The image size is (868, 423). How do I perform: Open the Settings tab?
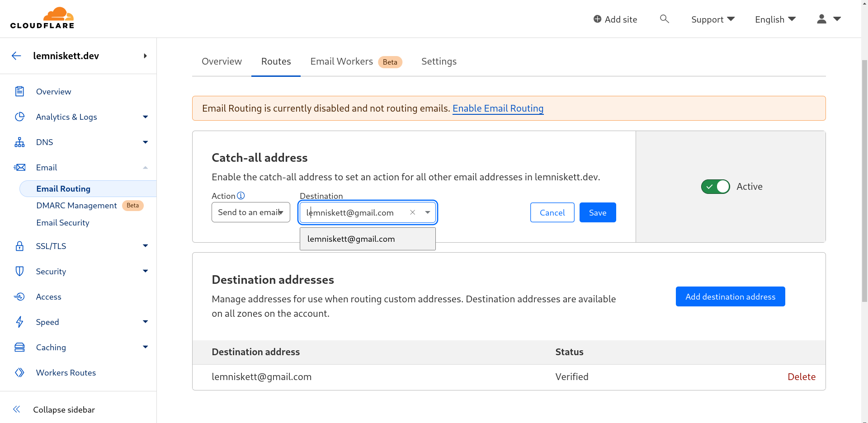pyautogui.click(x=439, y=61)
